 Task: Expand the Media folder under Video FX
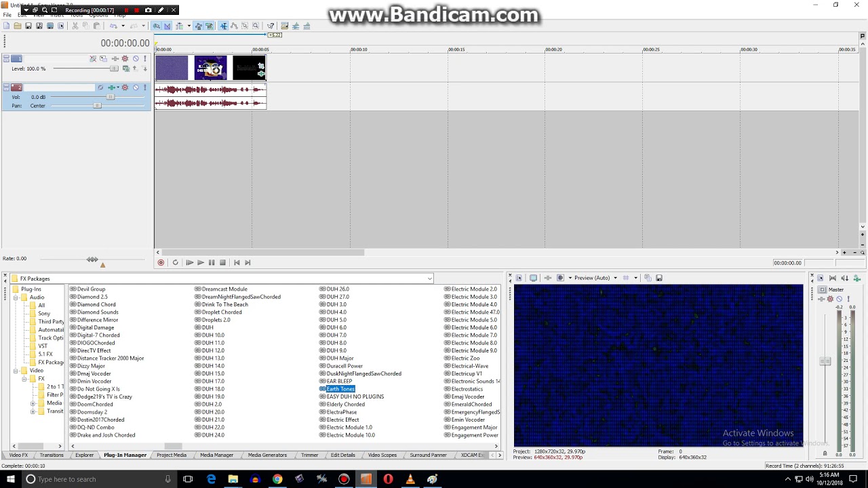[x=33, y=403]
